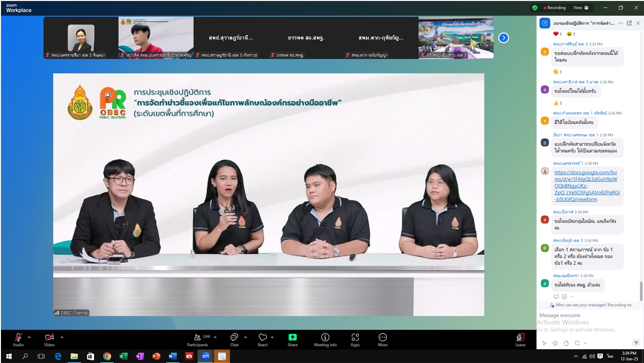Click the screenshot capture icon in chat
The image size is (644, 363).
click(x=577, y=343)
